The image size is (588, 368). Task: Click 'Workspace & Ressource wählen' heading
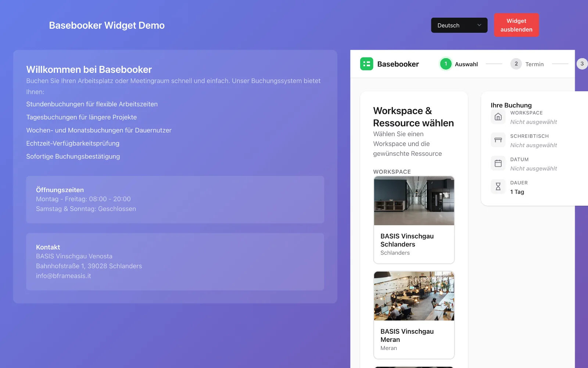point(413,117)
